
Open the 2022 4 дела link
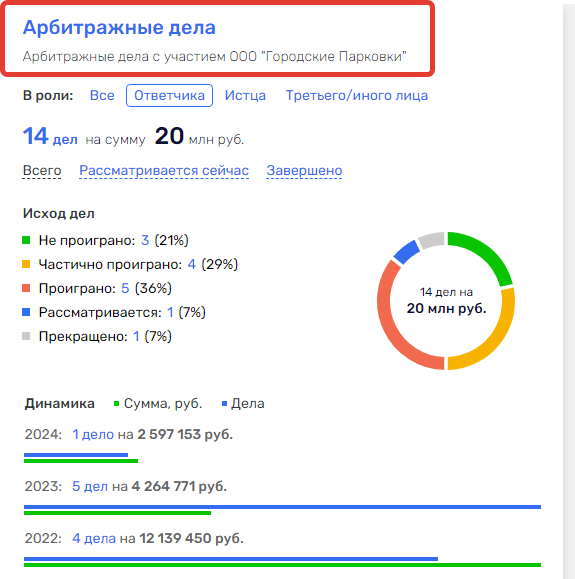[x=94, y=538]
